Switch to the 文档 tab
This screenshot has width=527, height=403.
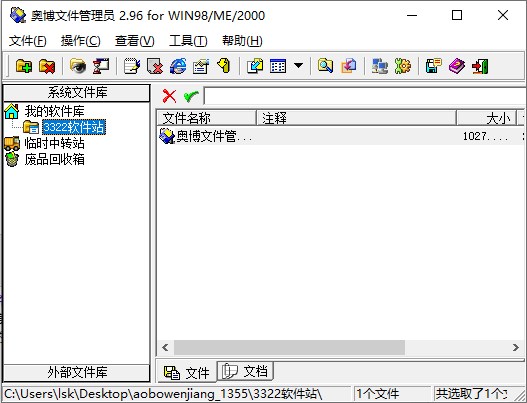click(x=245, y=371)
